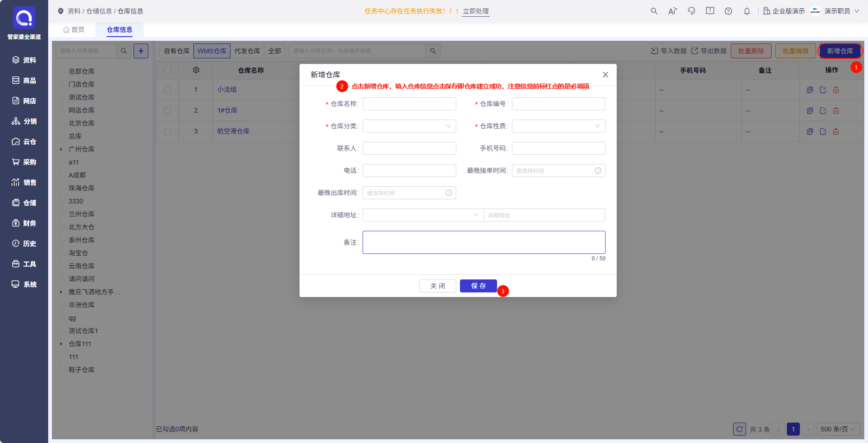Close the 新增仓库 dialog with X
The width and height of the screenshot is (868, 443).
coord(606,75)
